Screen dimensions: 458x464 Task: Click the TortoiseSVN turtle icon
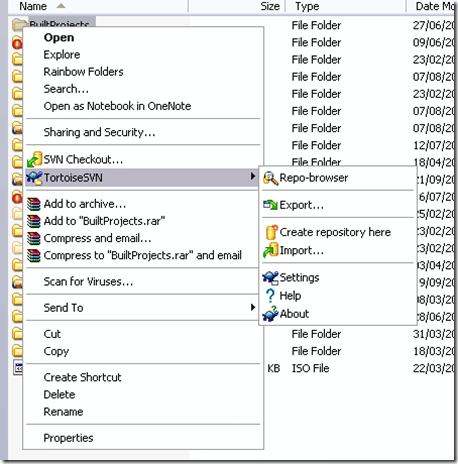[x=34, y=177]
